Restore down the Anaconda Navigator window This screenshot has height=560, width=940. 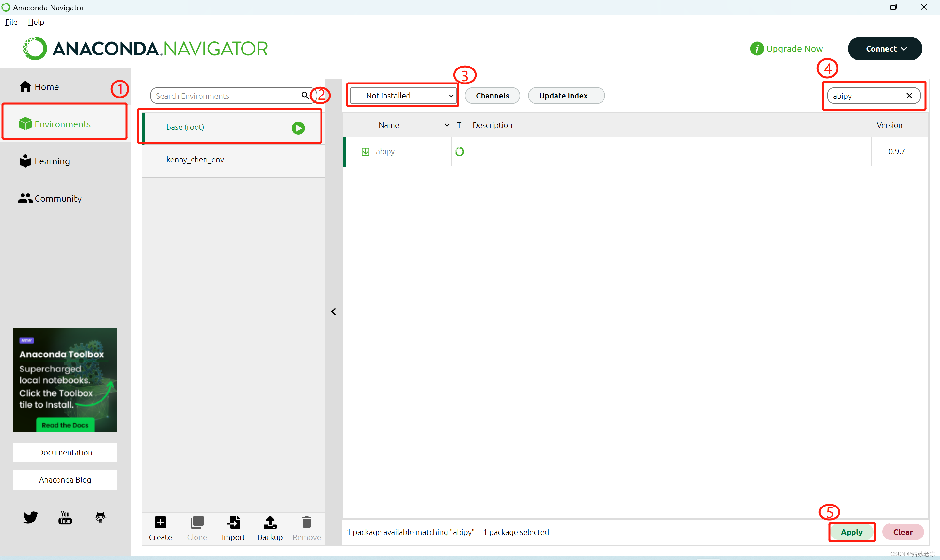click(893, 7)
